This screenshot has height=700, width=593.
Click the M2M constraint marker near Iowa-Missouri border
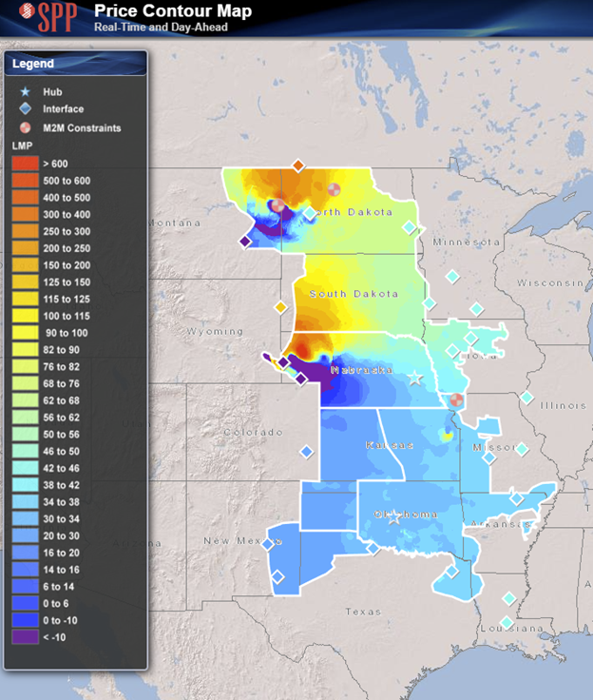tap(456, 400)
